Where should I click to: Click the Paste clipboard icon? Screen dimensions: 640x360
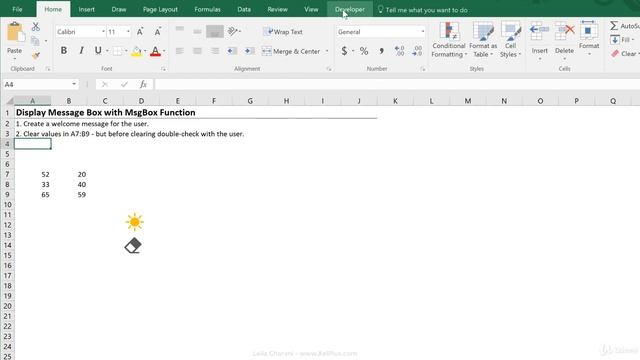15,33
